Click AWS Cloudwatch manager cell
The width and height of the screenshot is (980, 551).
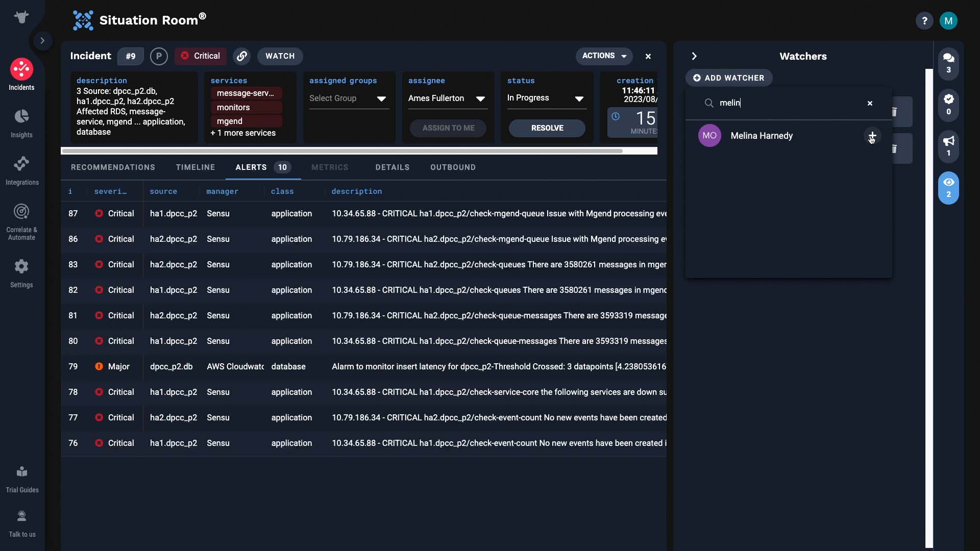[235, 366]
